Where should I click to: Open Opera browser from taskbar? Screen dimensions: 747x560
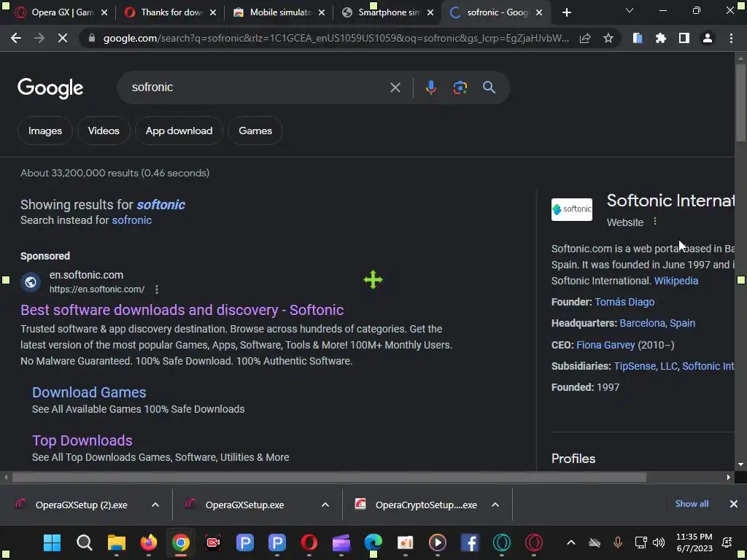(309, 542)
